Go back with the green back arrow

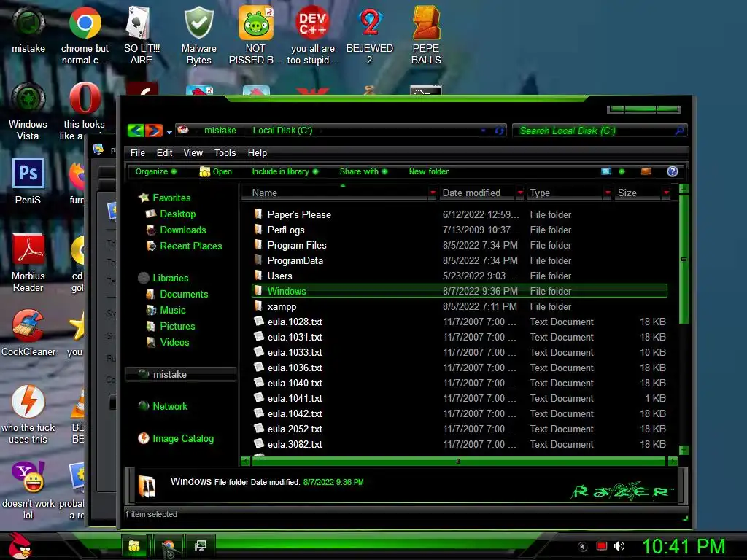pos(136,131)
